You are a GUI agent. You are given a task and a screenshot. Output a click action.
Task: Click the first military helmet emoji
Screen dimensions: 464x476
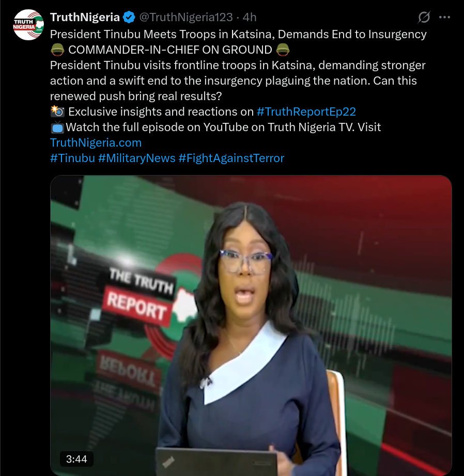[57, 50]
